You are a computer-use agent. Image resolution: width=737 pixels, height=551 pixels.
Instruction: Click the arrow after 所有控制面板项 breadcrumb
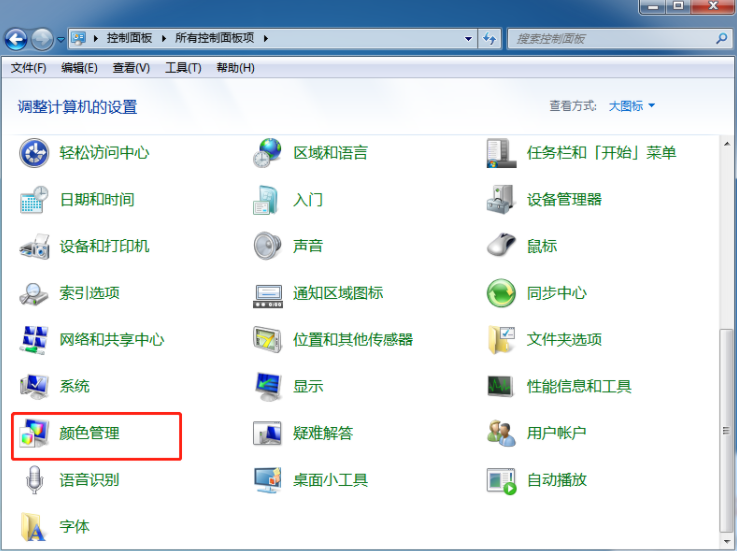[267, 39]
